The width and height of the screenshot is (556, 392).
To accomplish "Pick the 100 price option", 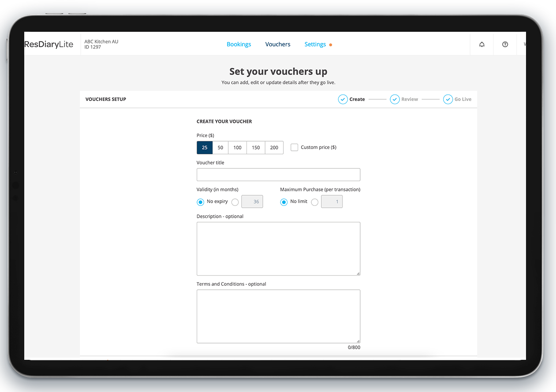I will click(x=237, y=148).
